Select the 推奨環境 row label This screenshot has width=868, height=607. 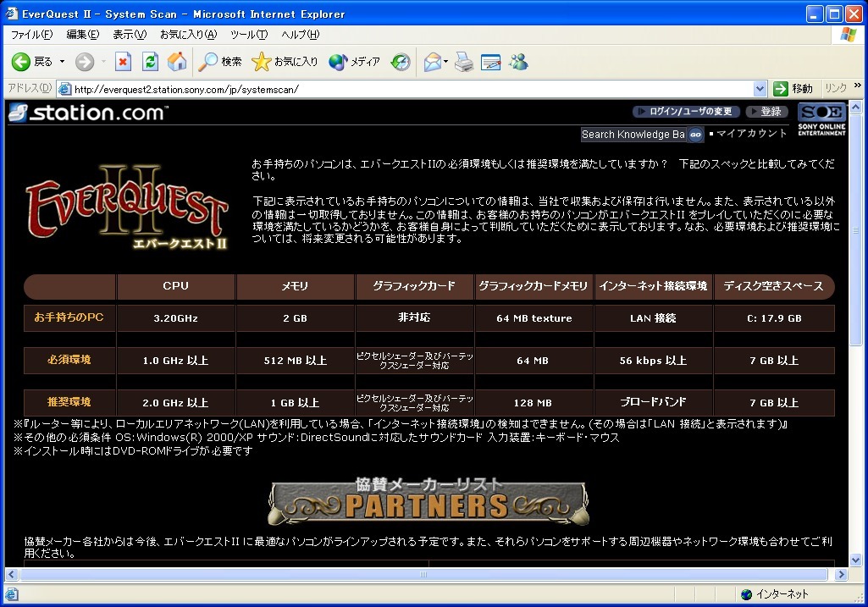point(69,402)
